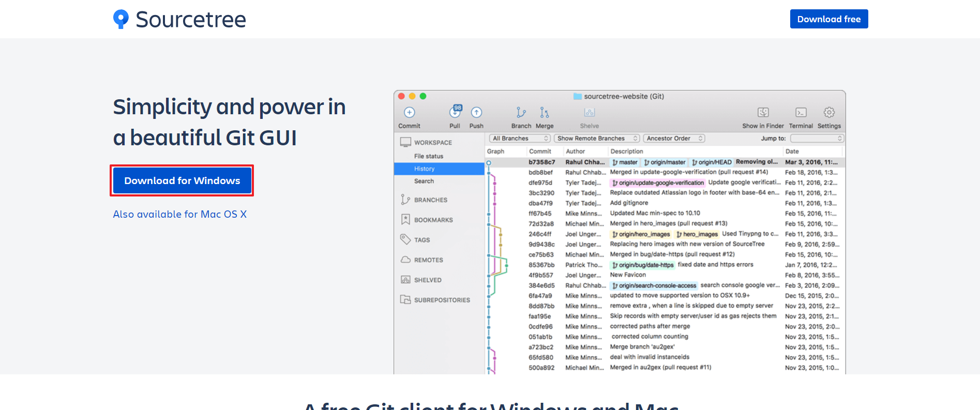Click the Branches sidebar icon
Screen dimensions: 980x410
coord(405,200)
